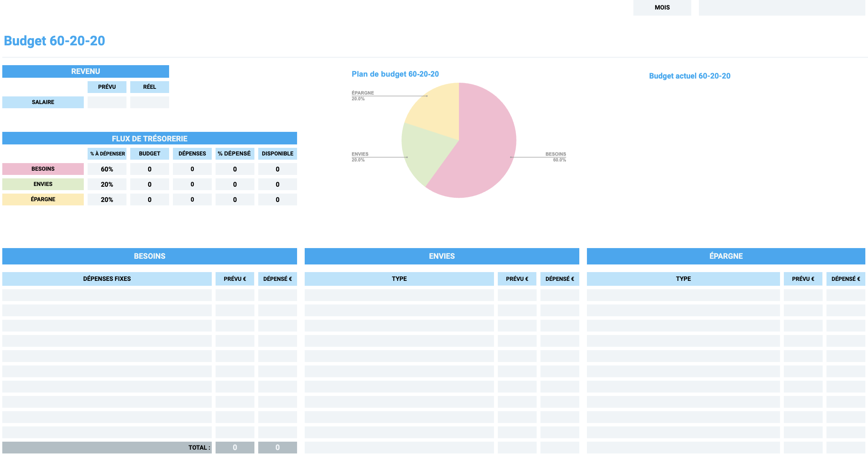Click PRÉVU € header in BESOINS table
The width and height of the screenshot is (868, 455).
(235, 279)
